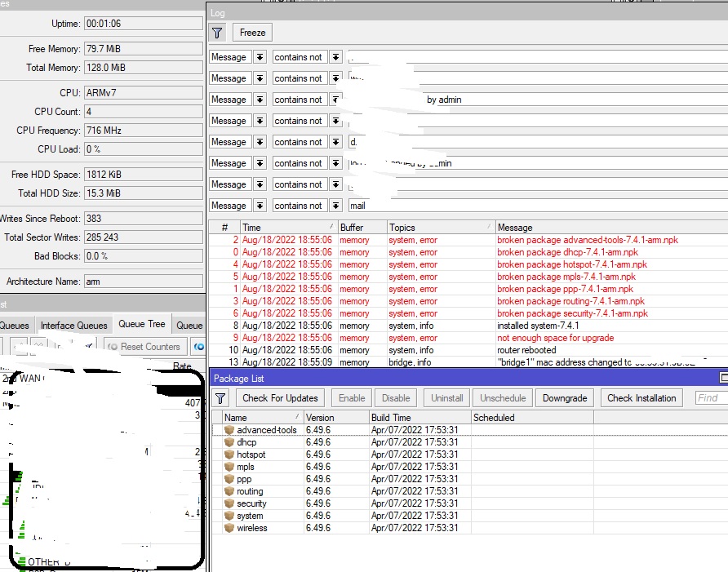Focus the filter text field containing 'by admin'

point(538,100)
